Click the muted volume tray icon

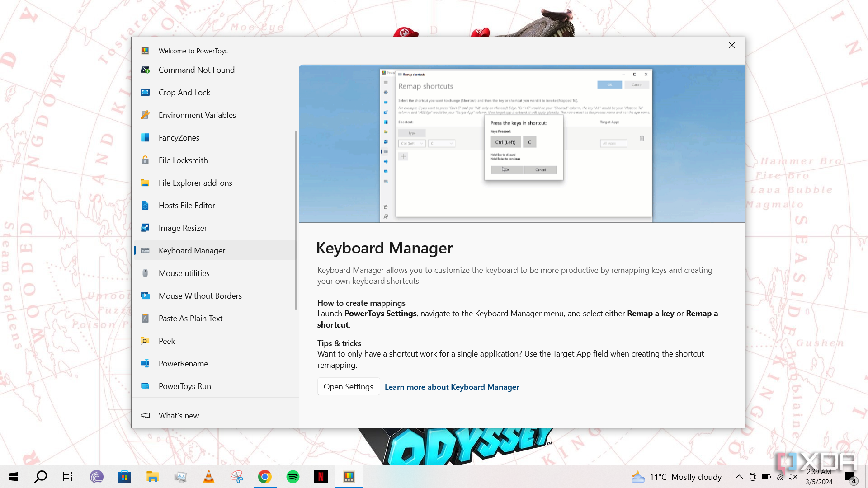point(793,477)
